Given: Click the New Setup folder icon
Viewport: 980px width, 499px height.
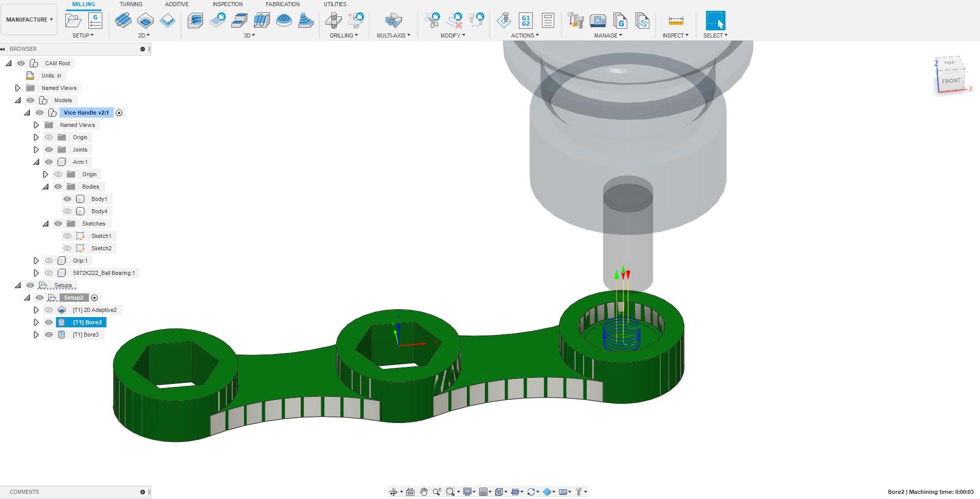Looking at the screenshot, I should coord(74,21).
